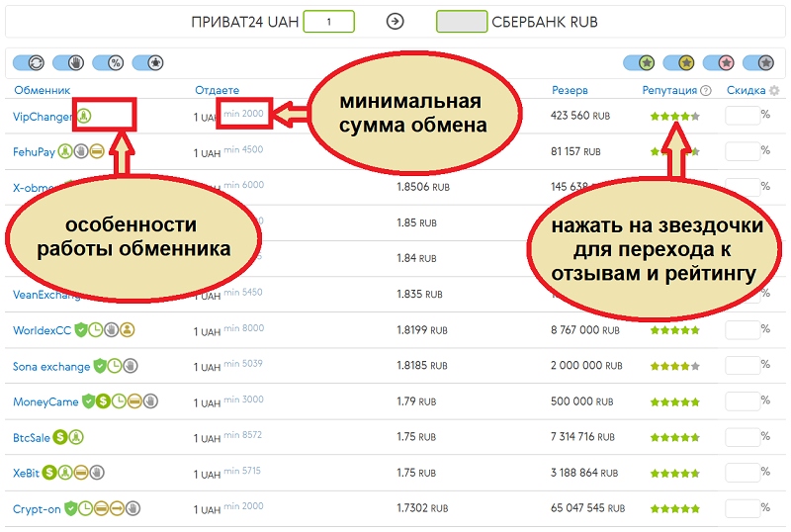Sort by the Отдаете column header
791x532 pixels.
(x=218, y=90)
